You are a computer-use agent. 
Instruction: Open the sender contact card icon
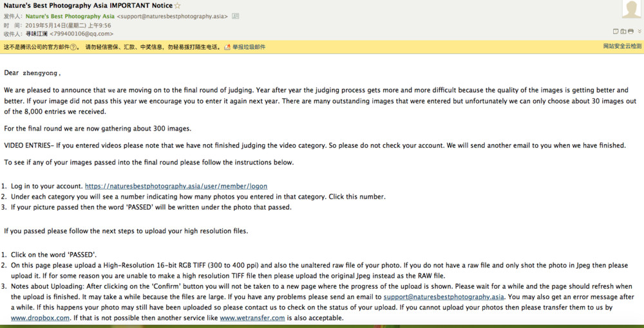coord(235,17)
